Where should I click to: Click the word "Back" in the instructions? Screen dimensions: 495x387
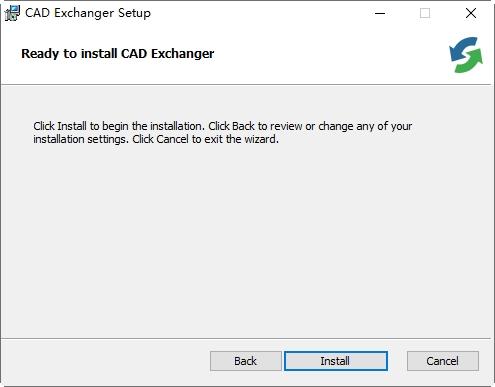pos(243,126)
